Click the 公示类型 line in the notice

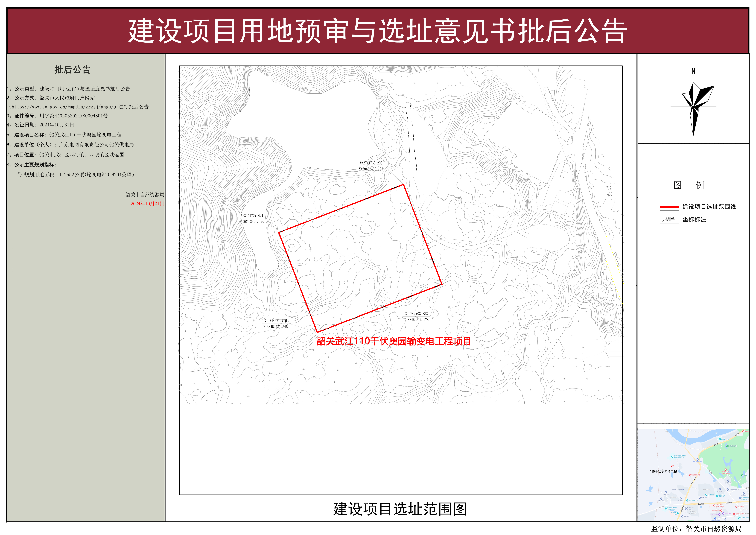point(69,89)
